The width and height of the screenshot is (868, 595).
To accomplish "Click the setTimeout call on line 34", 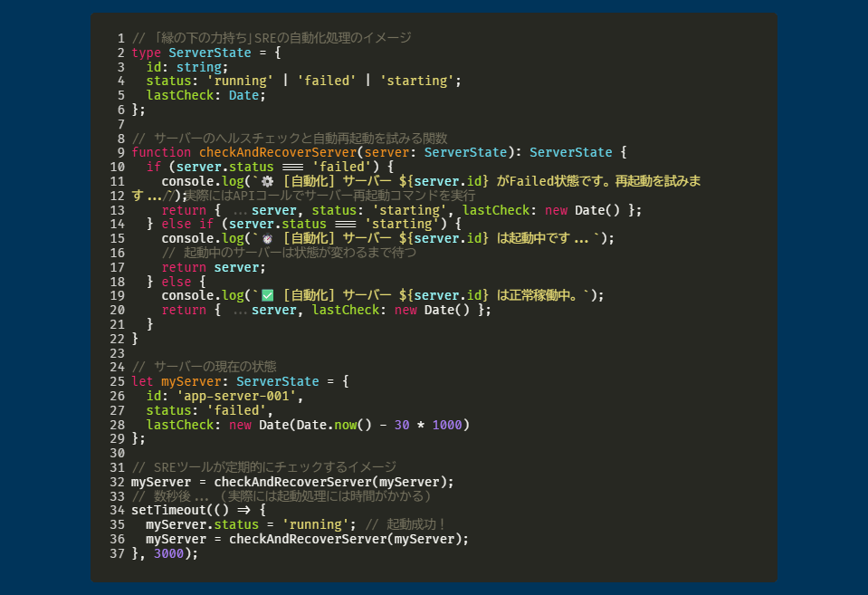I will [168, 510].
